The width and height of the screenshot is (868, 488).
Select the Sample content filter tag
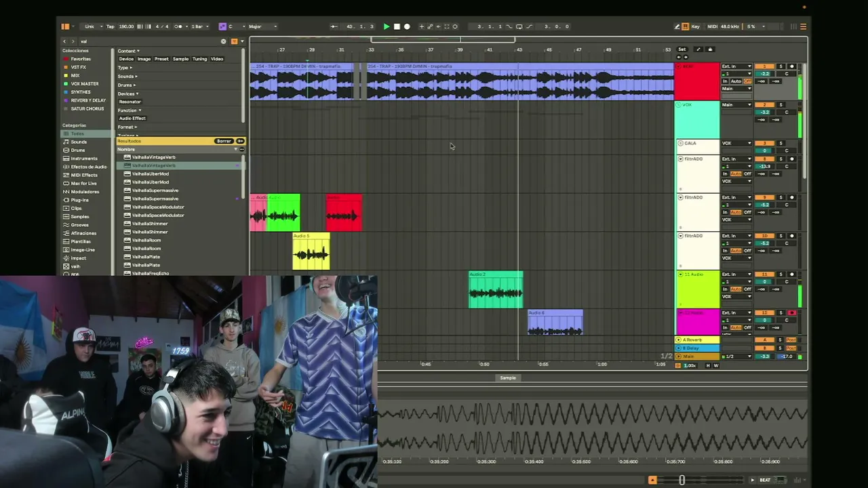click(x=180, y=59)
